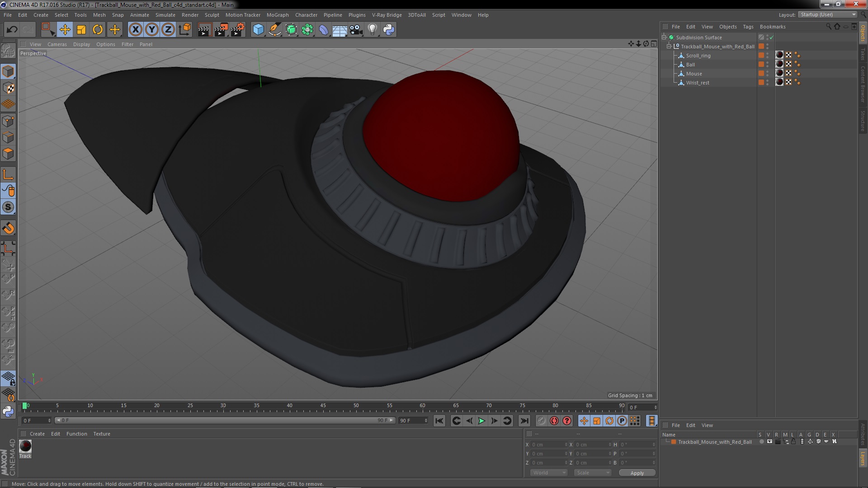868x488 pixels.
Task: Open the World coordinate dropdown
Action: [549, 473]
